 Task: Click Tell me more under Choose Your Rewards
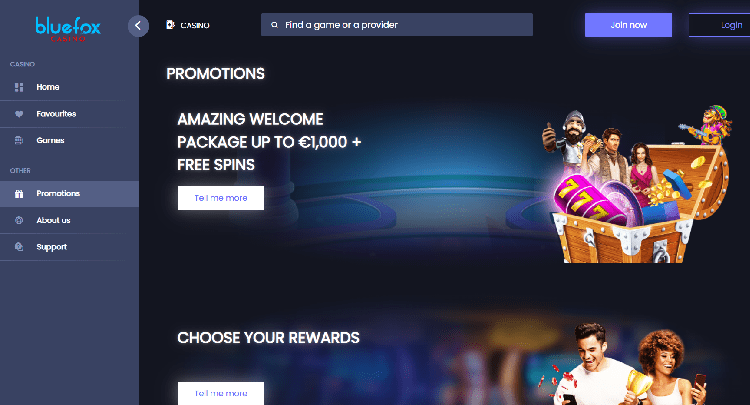click(221, 393)
